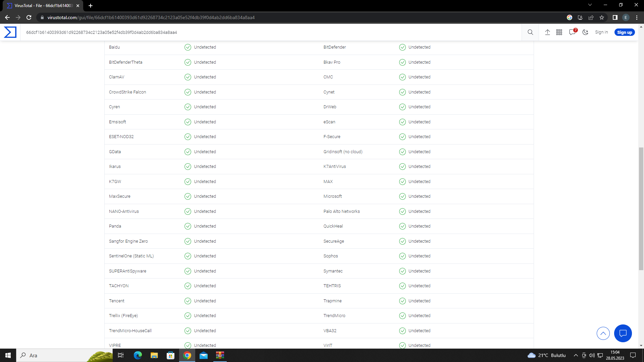Viewport: 644px width, 362px height.
Task: Click the browser address bar URL
Action: pyautogui.click(x=151, y=17)
